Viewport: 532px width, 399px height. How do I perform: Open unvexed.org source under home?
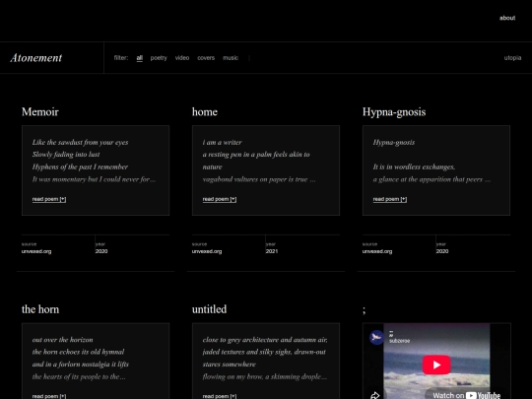(207, 251)
